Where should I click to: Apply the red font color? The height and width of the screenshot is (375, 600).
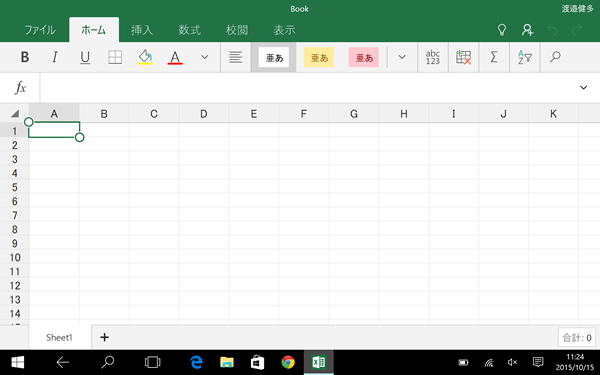(x=175, y=57)
